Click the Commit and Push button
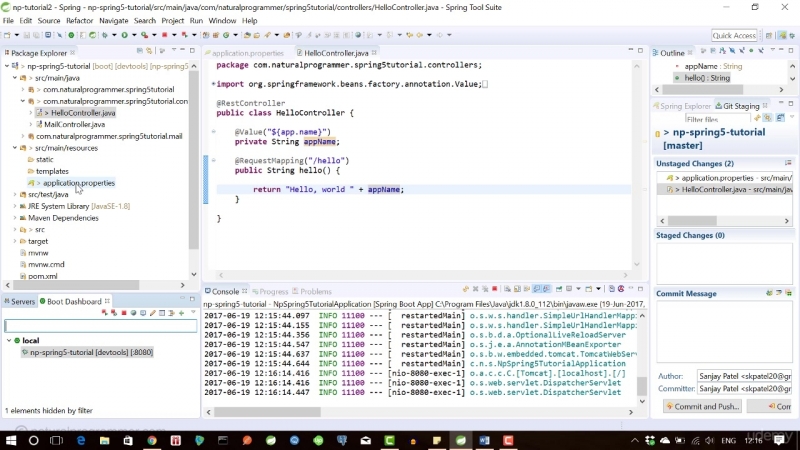 [702, 407]
